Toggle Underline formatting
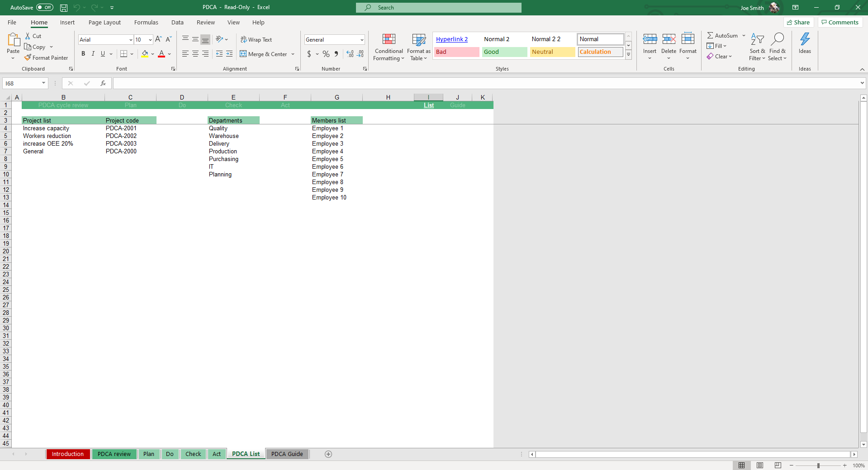The height and width of the screenshot is (470, 868). click(x=103, y=54)
